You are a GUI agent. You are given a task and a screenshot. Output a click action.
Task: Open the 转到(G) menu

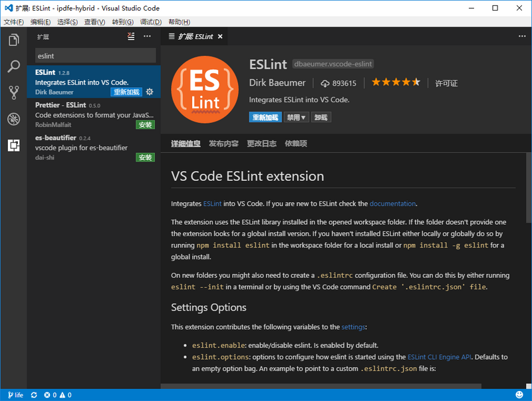tap(122, 22)
